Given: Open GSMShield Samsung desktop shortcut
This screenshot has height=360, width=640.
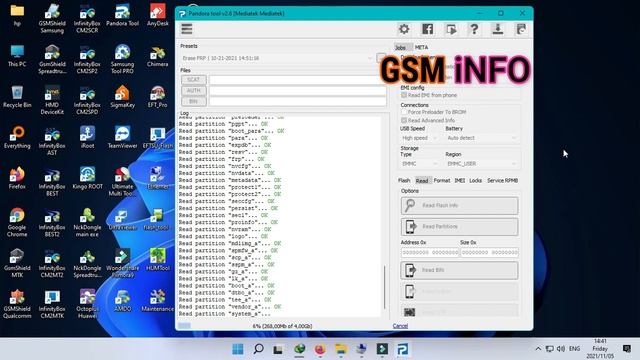Looking at the screenshot, I should [52, 18].
